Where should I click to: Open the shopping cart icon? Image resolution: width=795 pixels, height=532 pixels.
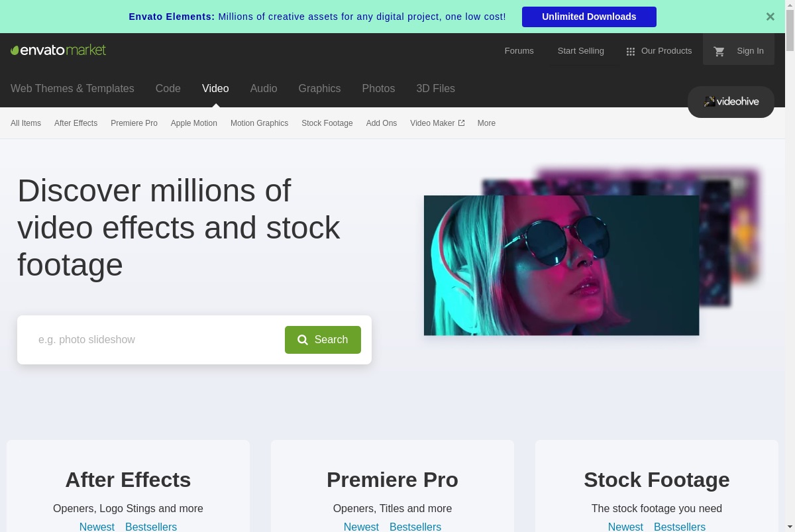719,51
